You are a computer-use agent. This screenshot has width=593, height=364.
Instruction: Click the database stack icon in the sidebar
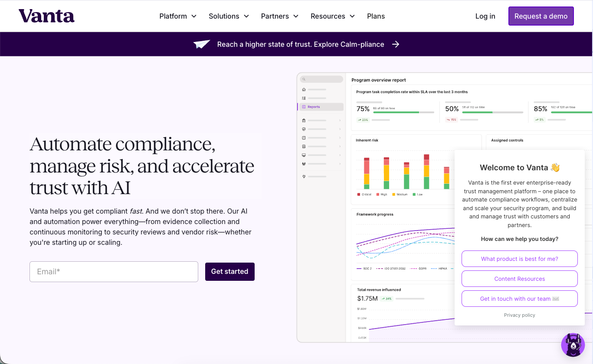point(304,146)
